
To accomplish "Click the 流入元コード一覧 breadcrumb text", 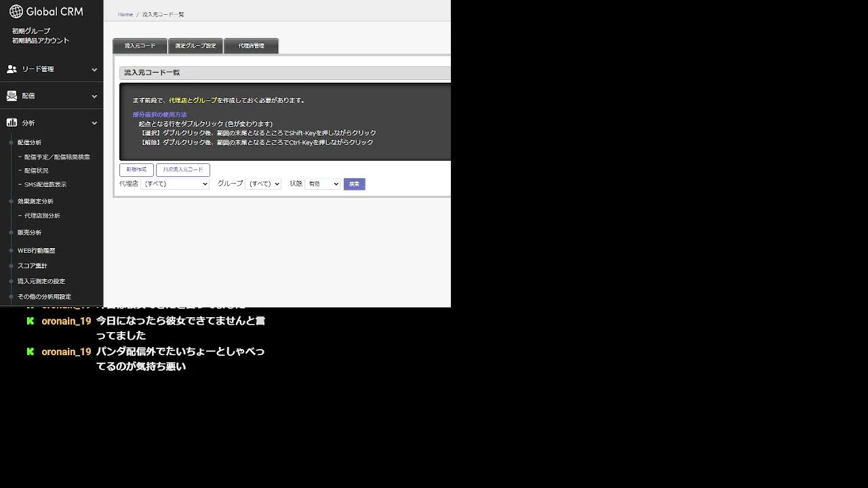I will click(163, 14).
